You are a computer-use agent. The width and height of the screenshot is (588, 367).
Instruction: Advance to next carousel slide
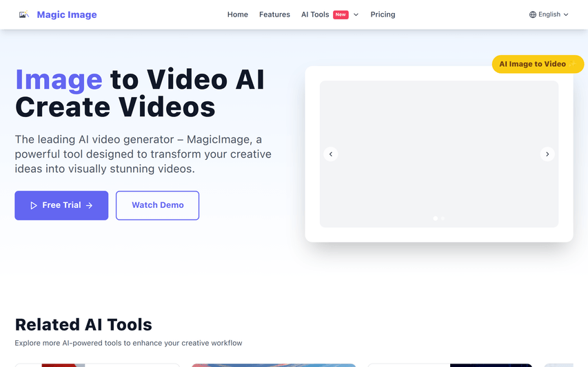[x=547, y=154]
